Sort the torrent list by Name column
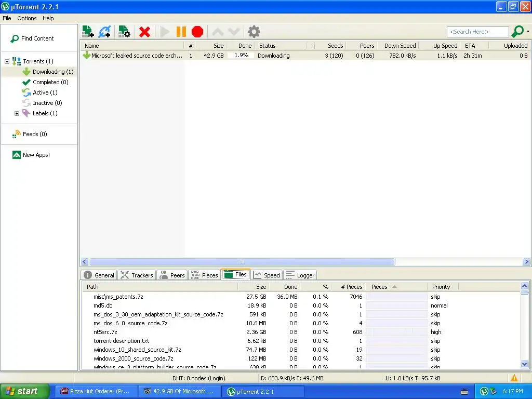This screenshot has width=532, height=399. (132, 46)
